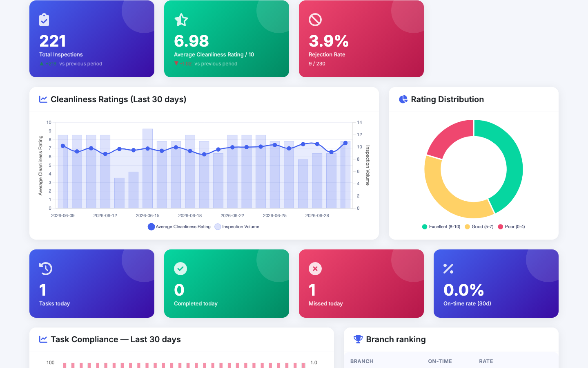
Task: Click the red down-triangle next to -1.02
Action: tap(176, 63)
